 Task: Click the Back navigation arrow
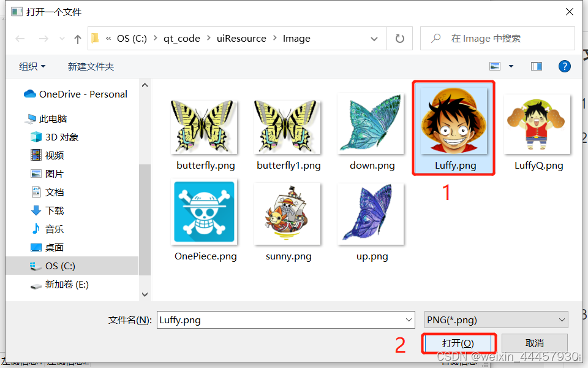20,39
